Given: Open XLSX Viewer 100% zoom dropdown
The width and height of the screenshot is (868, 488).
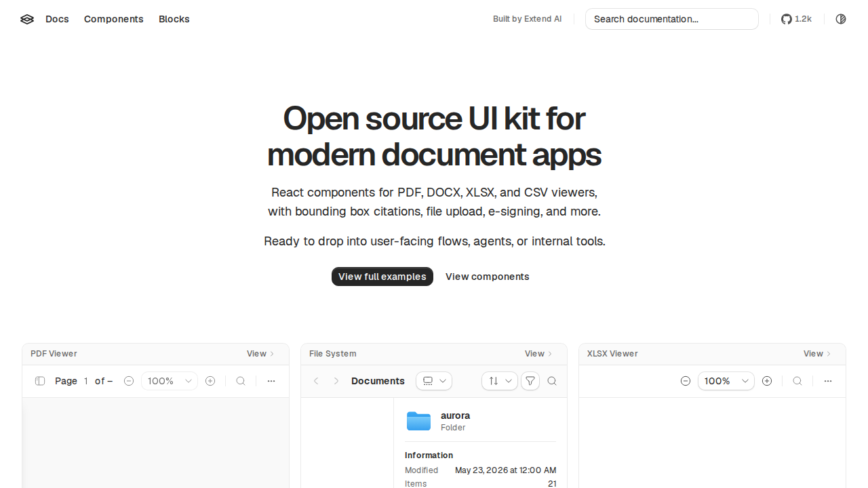Looking at the screenshot, I should coord(726,381).
